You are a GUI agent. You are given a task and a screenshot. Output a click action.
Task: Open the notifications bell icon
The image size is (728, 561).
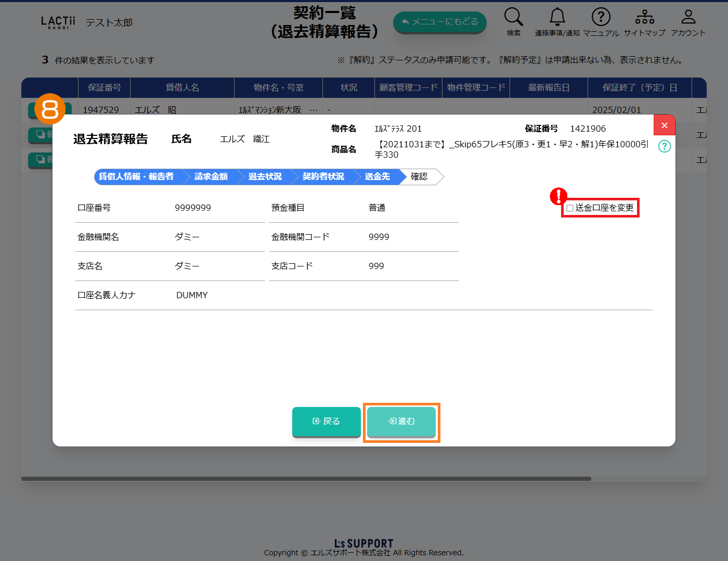pos(557,17)
